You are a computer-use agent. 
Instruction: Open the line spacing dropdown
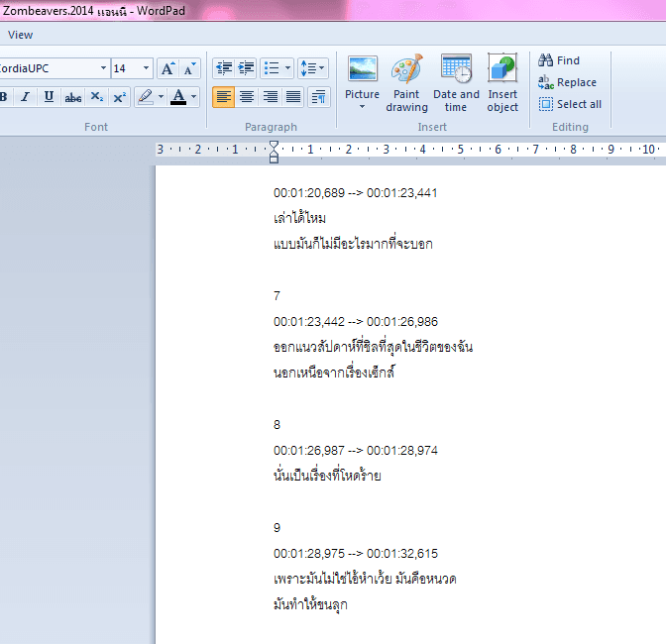coord(312,68)
